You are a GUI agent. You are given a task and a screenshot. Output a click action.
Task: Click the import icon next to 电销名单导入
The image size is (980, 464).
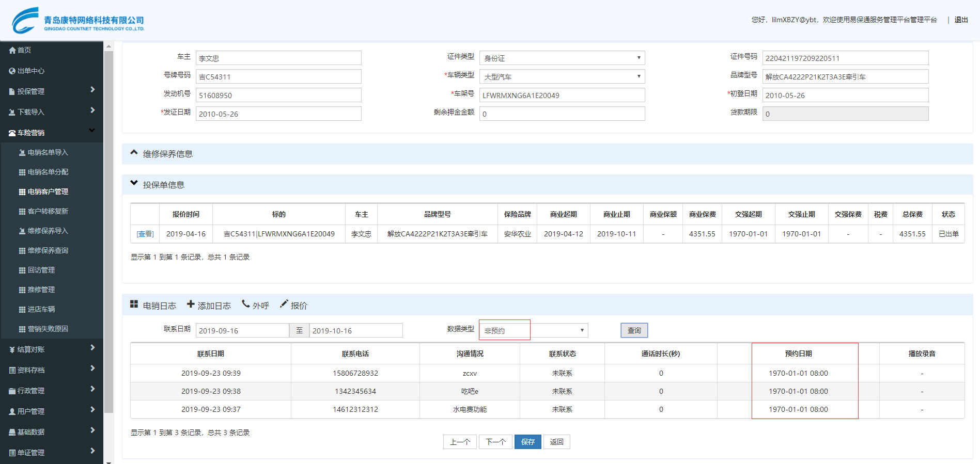22,152
